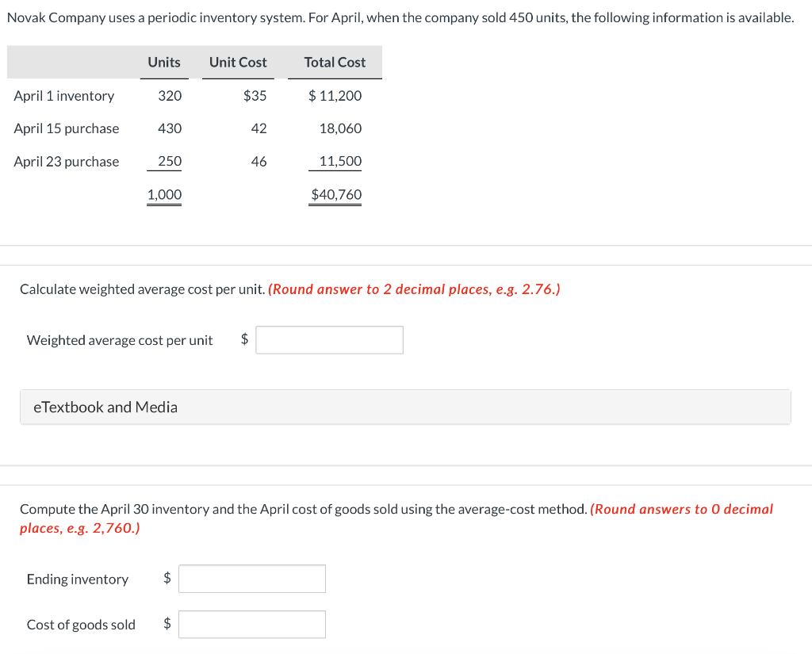Click the 46 unit cost cell
This screenshot has width=812, height=654.
coord(259,162)
